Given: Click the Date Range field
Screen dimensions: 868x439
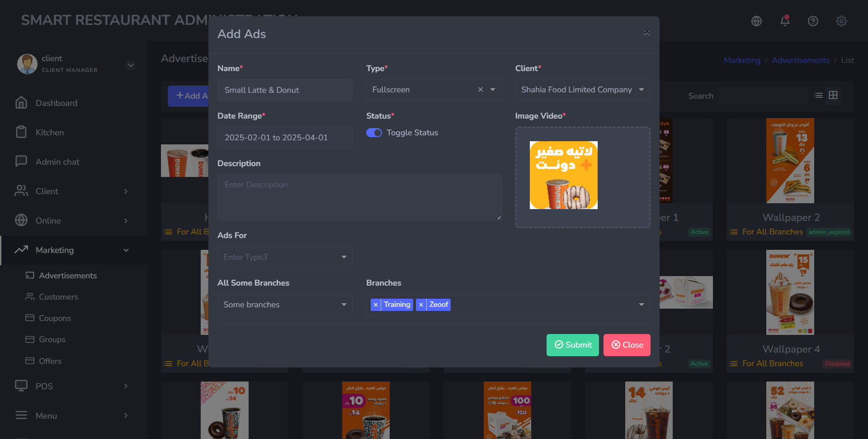Looking at the screenshot, I should tap(285, 138).
